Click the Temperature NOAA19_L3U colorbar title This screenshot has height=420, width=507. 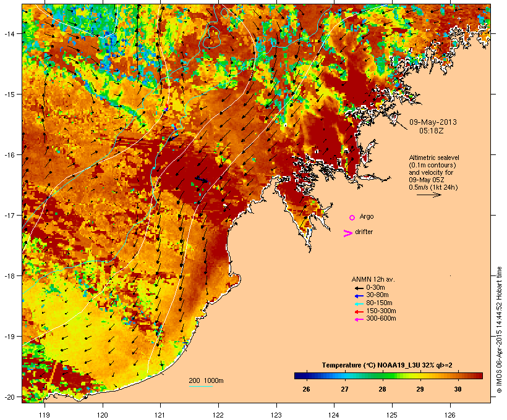point(387,366)
